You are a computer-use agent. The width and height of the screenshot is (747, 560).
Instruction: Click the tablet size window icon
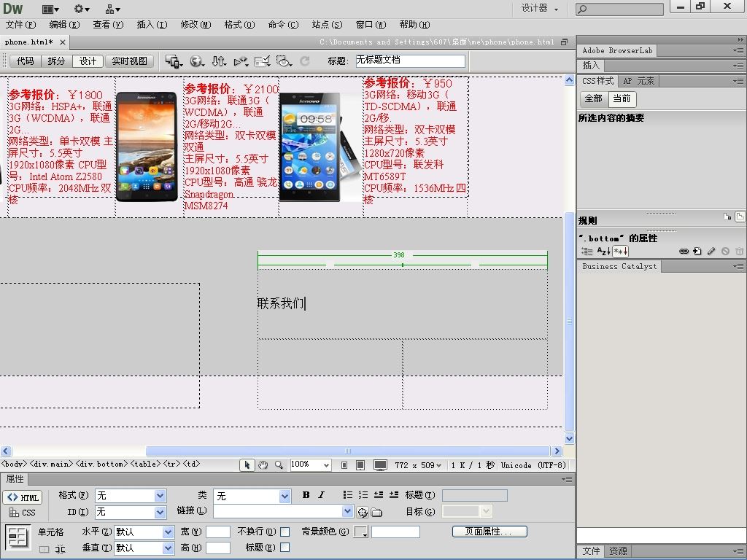[x=360, y=465]
